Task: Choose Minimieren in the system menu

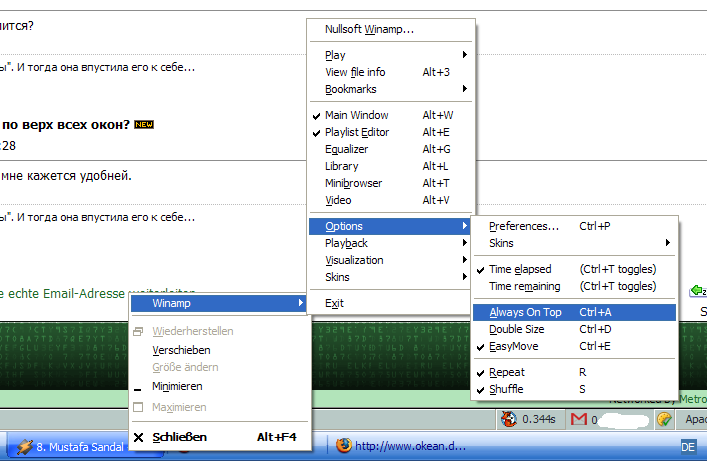Action: (219, 387)
